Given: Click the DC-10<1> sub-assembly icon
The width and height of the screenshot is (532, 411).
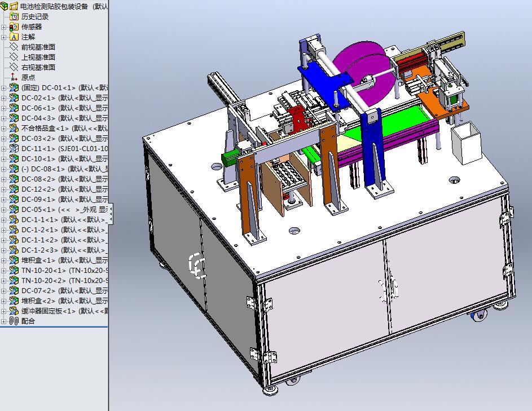Looking at the screenshot, I should [14, 158].
